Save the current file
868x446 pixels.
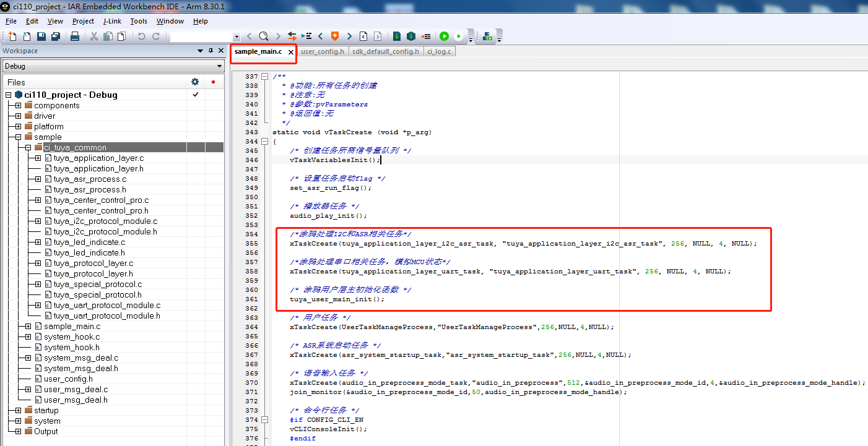(41, 36)
